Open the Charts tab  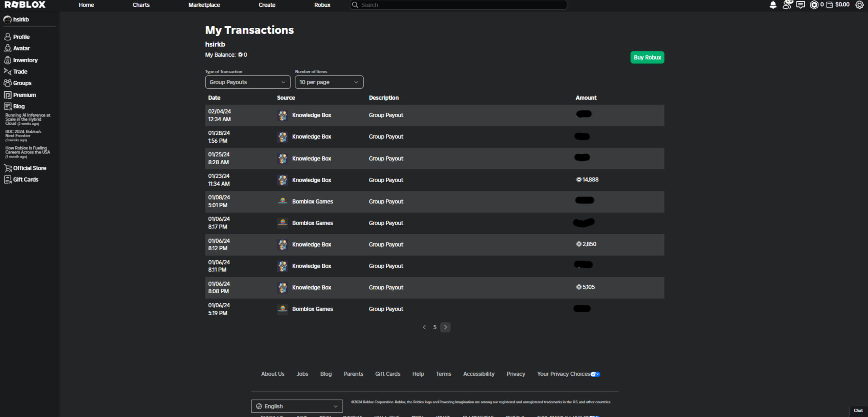click(141, 5)
